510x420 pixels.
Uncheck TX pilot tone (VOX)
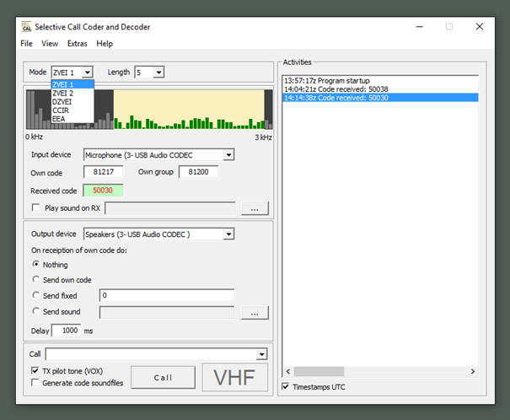35,371
